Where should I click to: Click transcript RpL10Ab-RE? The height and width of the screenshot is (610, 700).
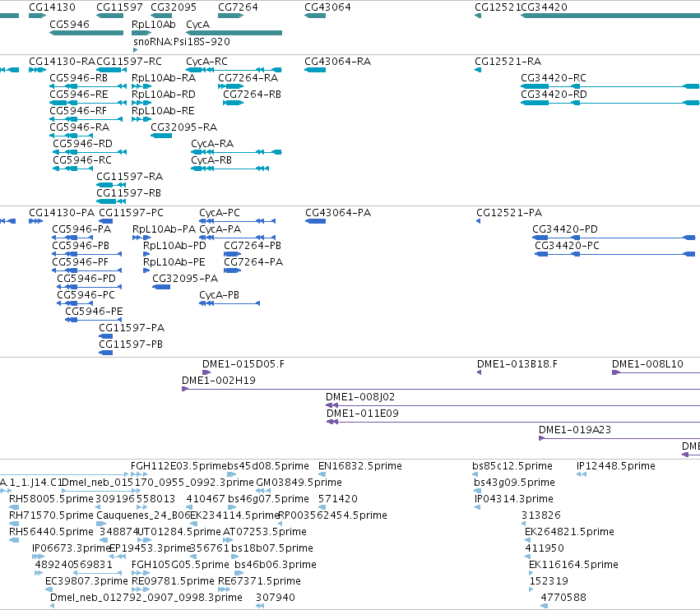[x=163, y=111]
